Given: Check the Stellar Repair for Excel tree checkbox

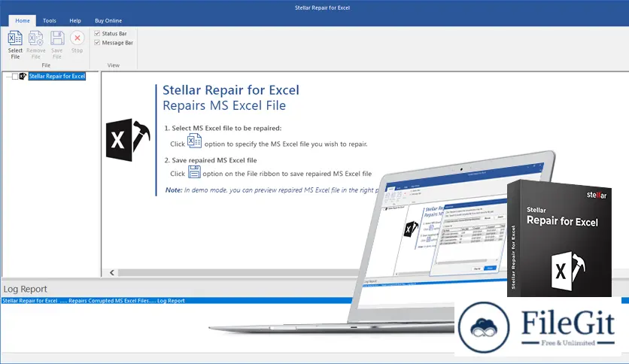Looking at the screenshot, I should click(x=15, y=76).
